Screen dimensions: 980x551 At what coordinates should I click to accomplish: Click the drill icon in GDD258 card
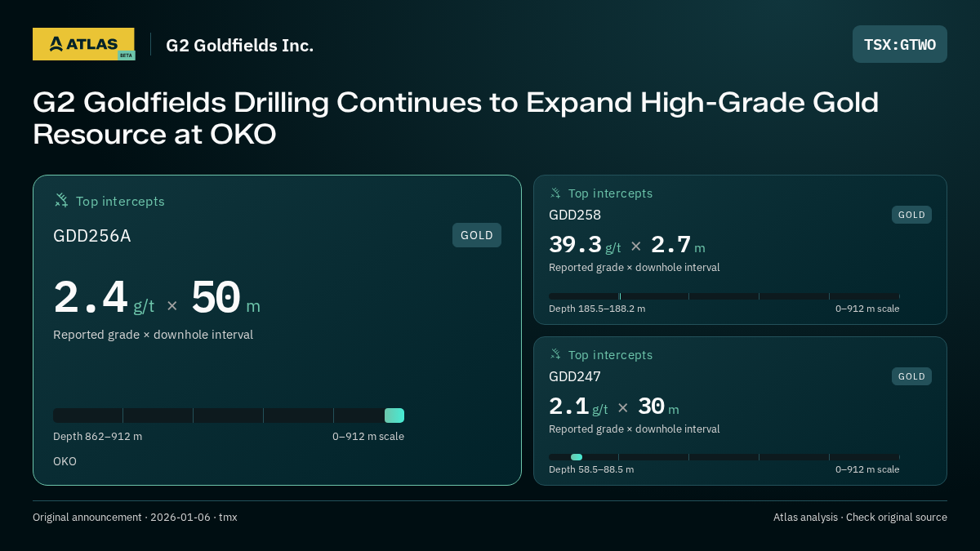point(555,193)
